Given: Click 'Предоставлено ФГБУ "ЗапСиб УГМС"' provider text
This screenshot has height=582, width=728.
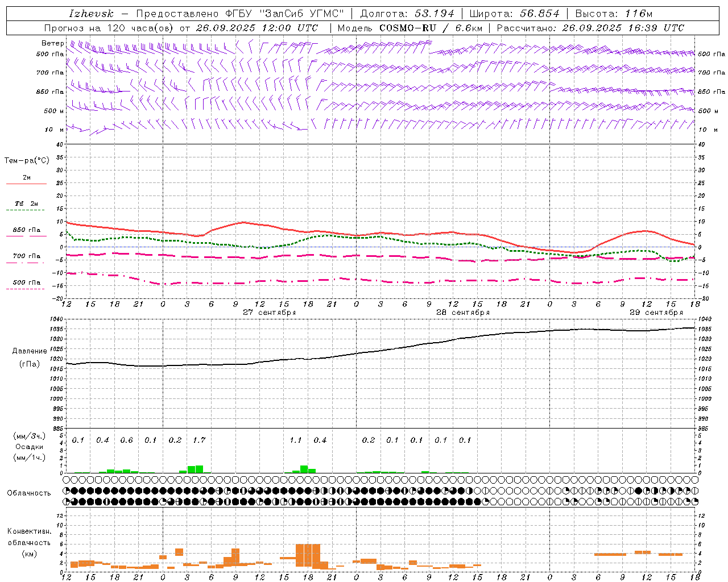Looking at the screenshot, I should click(241, 14).
